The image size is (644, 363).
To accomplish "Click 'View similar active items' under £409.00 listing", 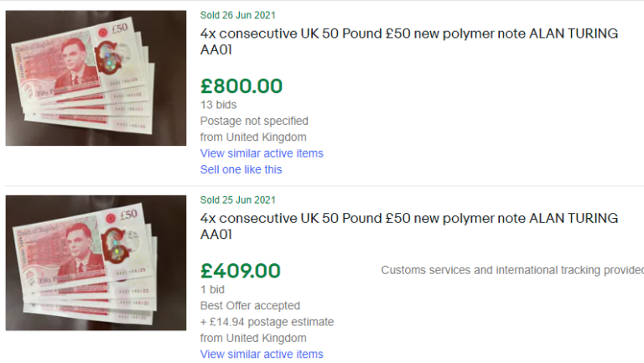I will click(x=262, y=355).
